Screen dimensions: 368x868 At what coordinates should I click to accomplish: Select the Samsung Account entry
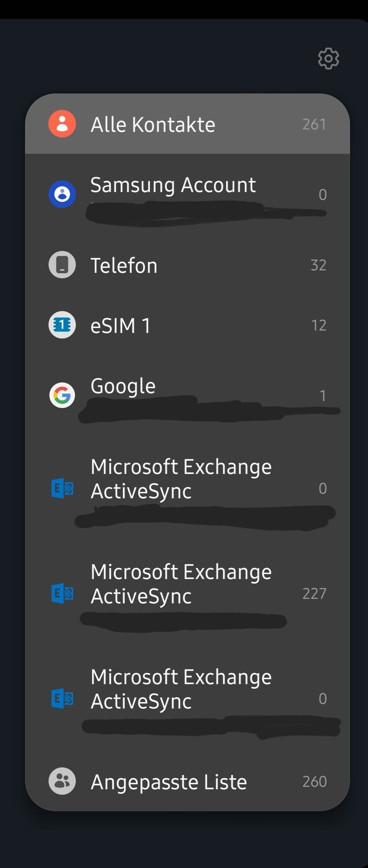pos(187,194)
